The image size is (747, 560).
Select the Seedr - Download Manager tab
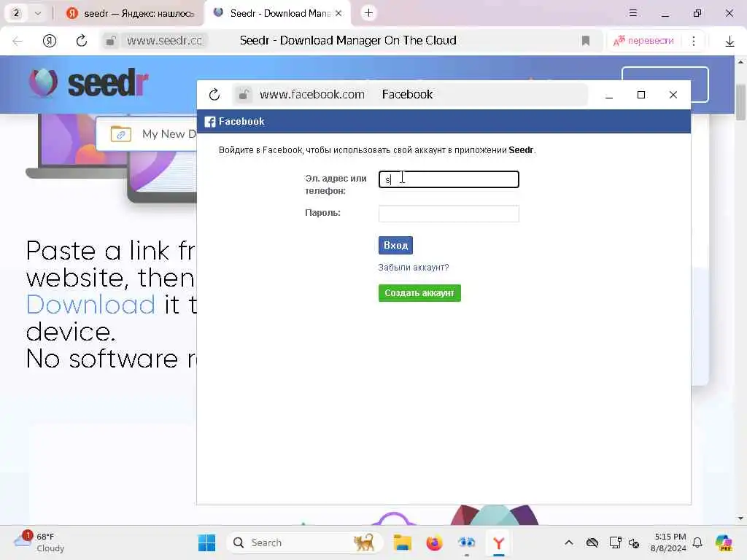[276, 13]
